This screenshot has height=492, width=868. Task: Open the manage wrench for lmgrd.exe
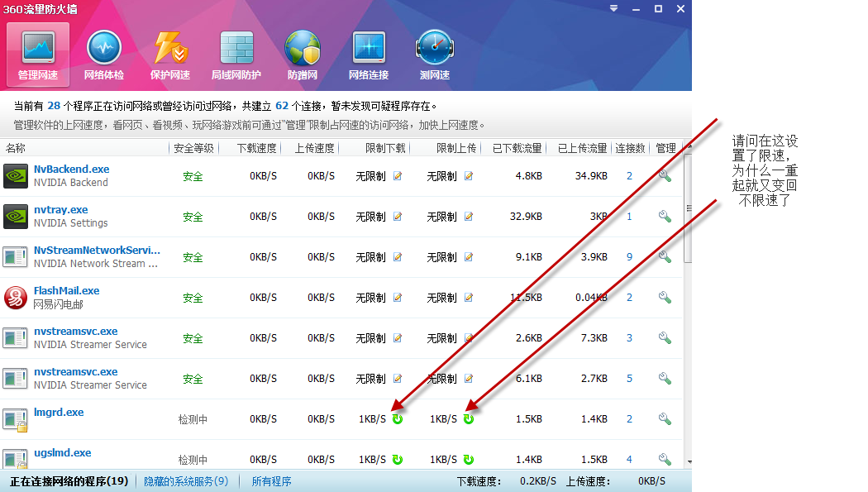pos(665,419)
